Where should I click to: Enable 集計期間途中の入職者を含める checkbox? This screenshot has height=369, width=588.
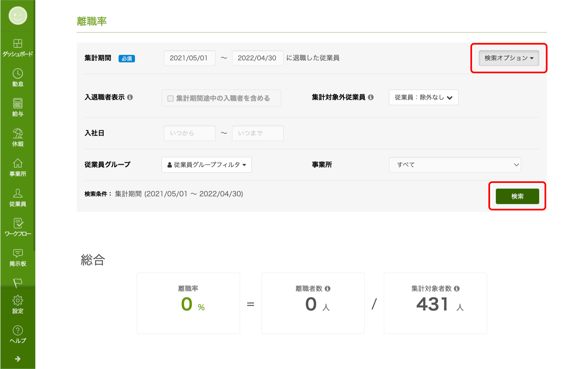(x=171, y=98)
